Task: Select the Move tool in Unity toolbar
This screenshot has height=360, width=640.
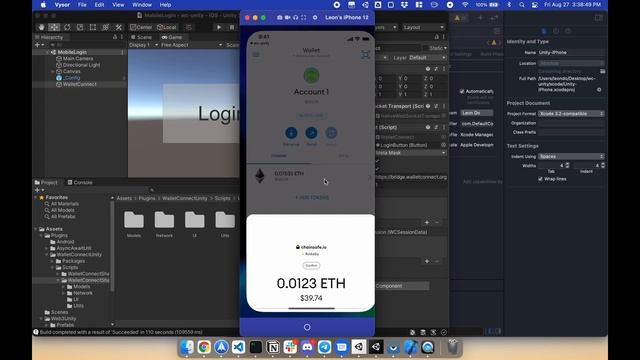Action: point(54,27)
